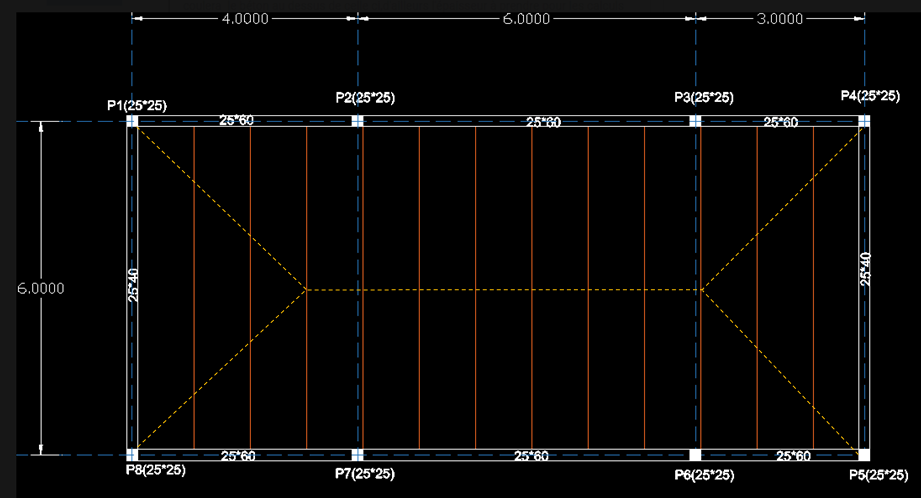
Task: Select the P3(25*25) column label
Action: pyautogui.click(x=704, y=97)
